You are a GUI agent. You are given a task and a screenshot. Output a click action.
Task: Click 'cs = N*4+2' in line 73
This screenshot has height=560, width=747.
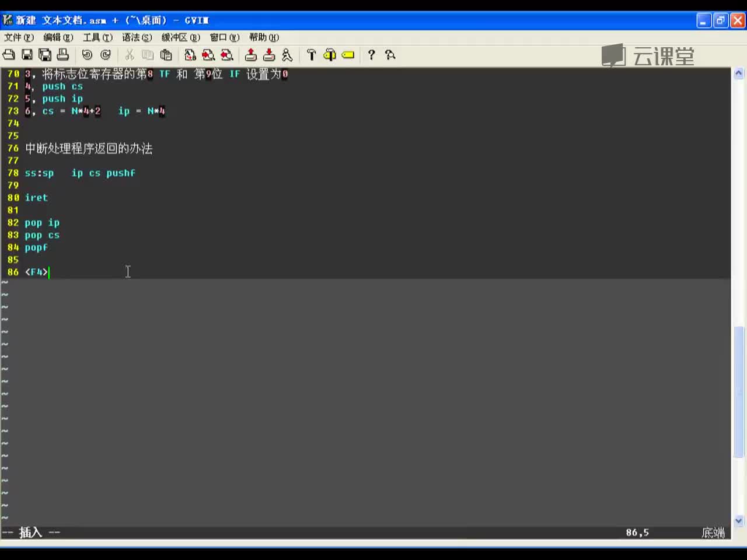click(71, 111)
